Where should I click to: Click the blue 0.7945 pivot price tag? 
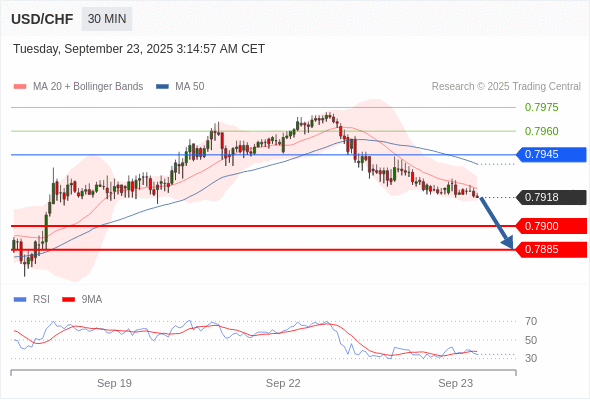551,155
